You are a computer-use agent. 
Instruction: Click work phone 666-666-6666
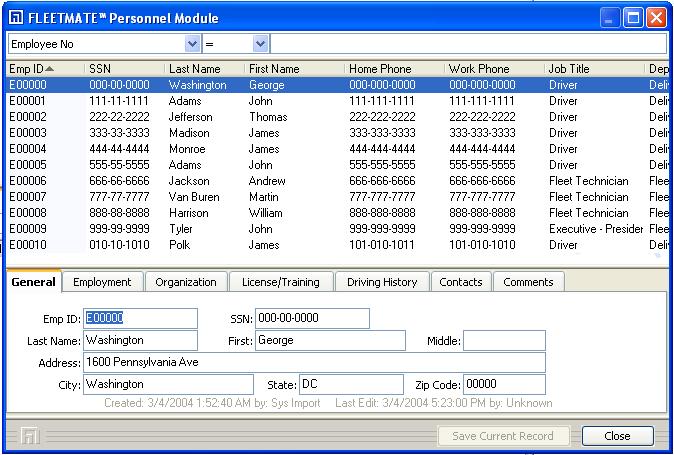click(x=482, y=181)
